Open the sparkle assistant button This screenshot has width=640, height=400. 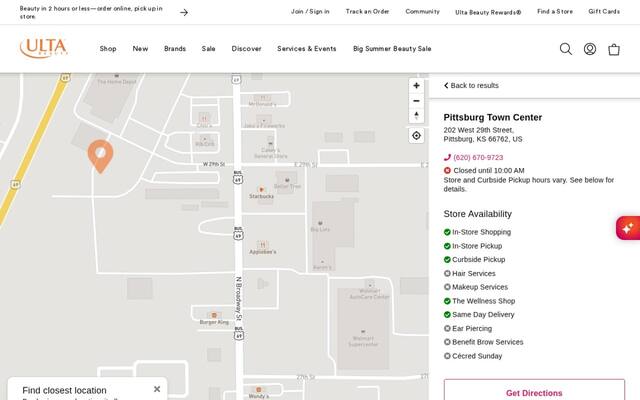[x=628, y=228]
